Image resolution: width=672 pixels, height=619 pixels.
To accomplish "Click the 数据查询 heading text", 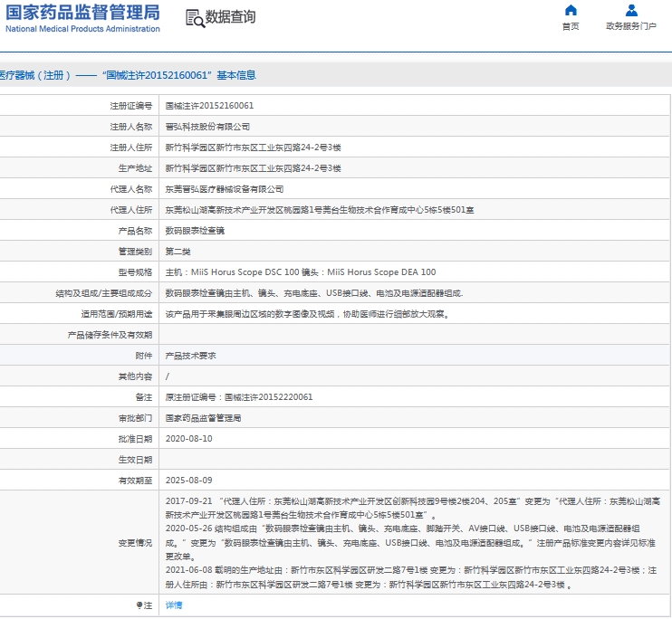I will coord(230,17).
